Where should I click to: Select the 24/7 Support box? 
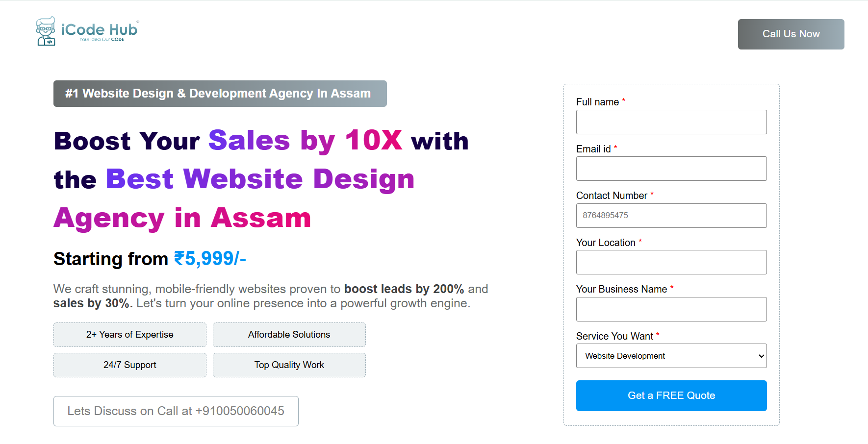(x=130, y=365)
